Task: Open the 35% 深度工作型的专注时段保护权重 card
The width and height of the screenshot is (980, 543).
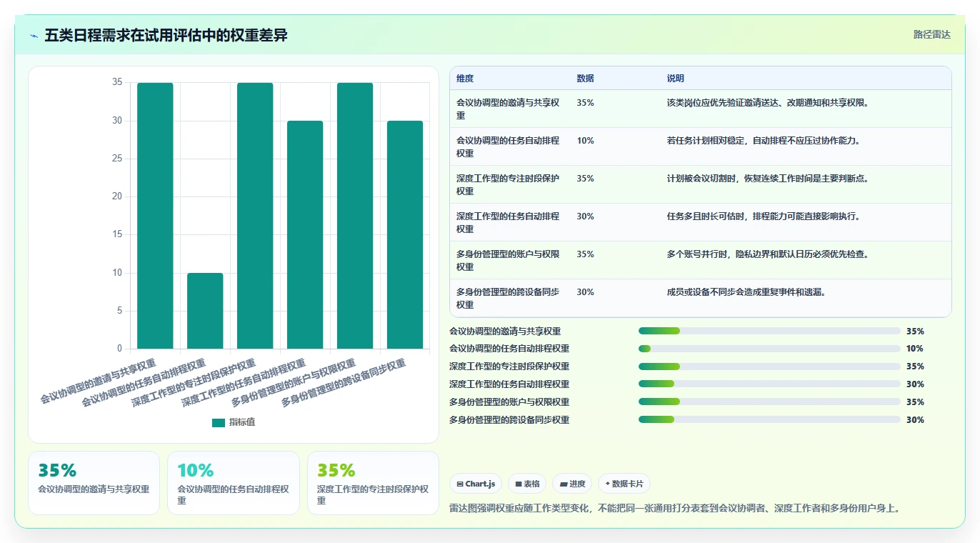Action: [x=373, y=482]
